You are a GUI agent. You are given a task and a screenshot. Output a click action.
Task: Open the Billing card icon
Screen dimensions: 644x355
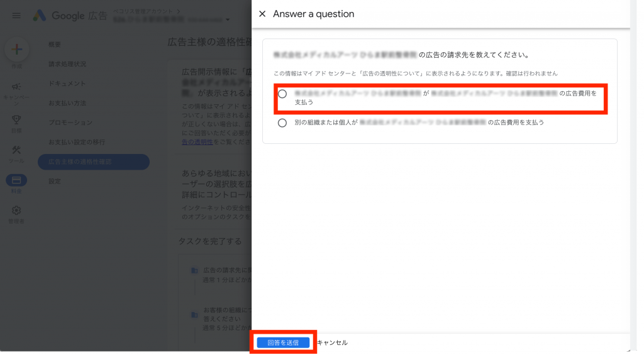[16, 180]
